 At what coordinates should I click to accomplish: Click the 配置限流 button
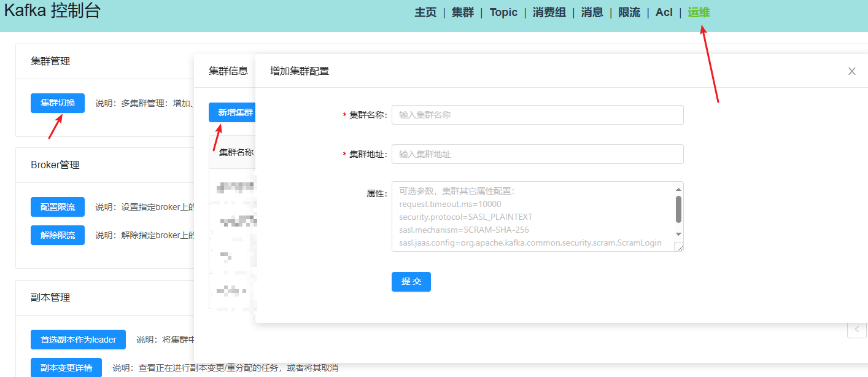coord(58,207)
